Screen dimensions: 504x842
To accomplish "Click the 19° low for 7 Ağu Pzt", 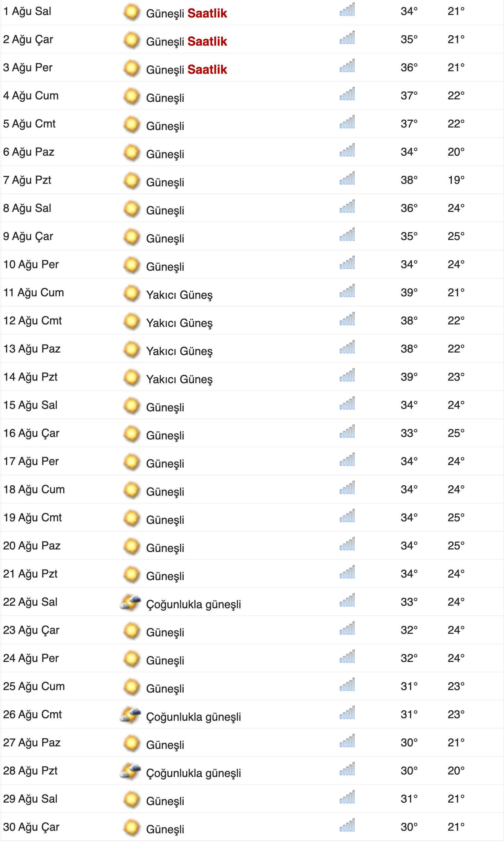I will pos(456,180).
